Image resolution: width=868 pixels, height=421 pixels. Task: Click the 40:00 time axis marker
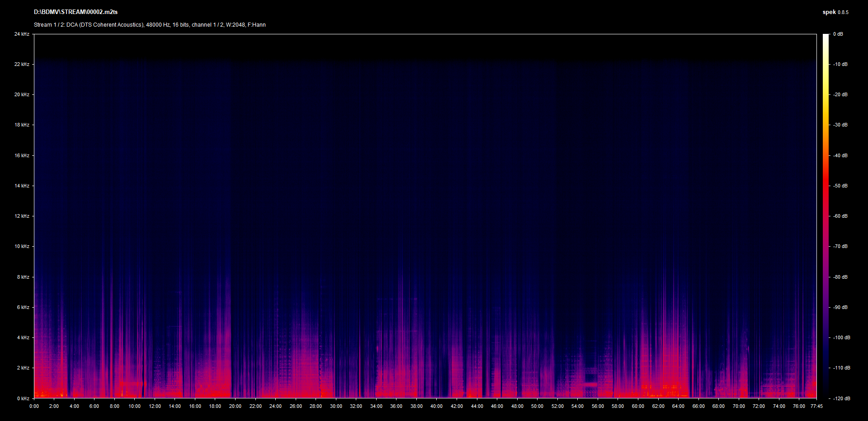(x=436, y=406)
